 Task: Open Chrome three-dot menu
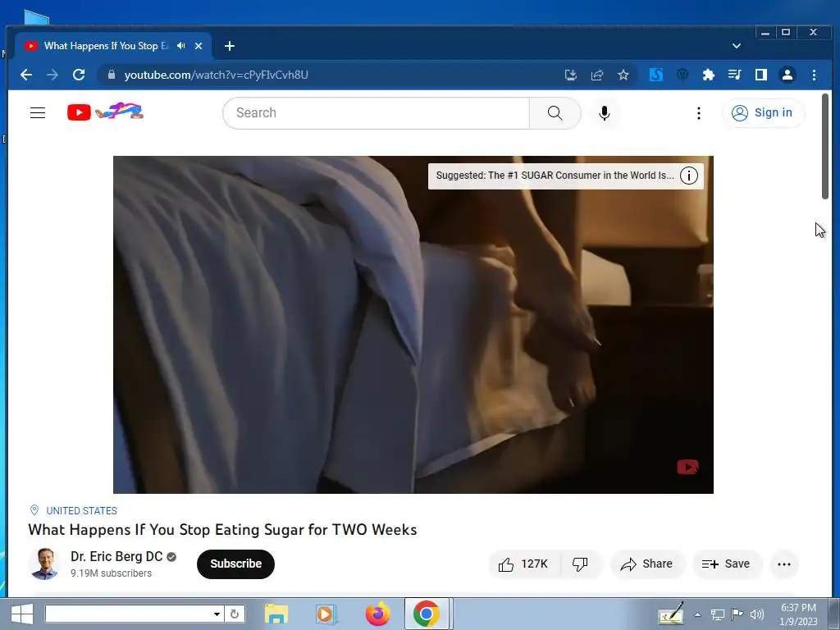coord(814,75)
